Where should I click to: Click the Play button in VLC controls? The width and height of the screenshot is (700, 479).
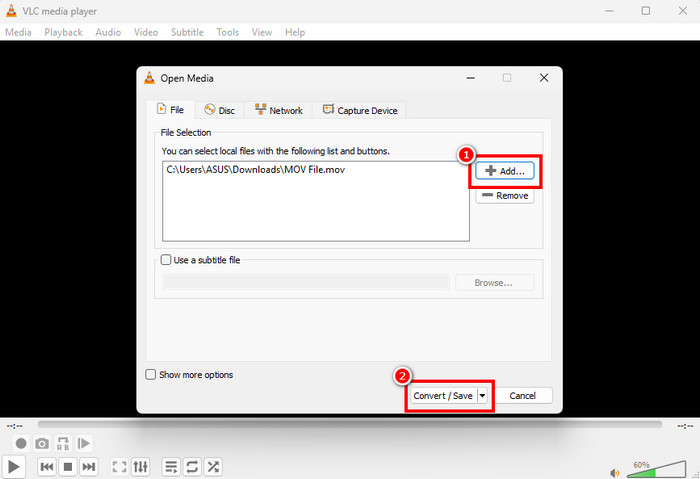click(x=13, y=467)
